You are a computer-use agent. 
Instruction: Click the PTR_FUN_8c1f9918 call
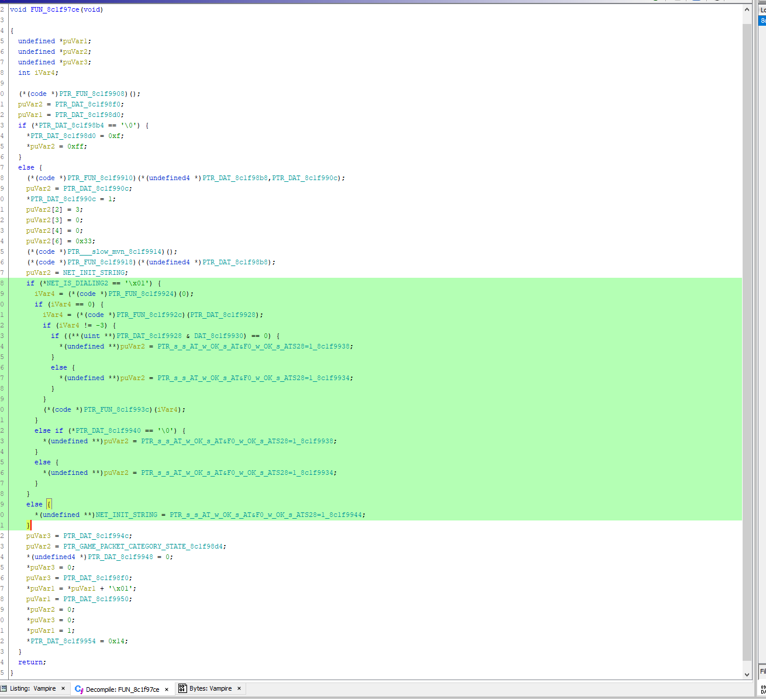point(100,262)
